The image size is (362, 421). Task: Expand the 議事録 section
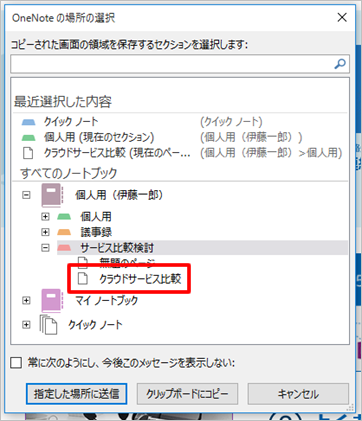(x=45, y=232)
